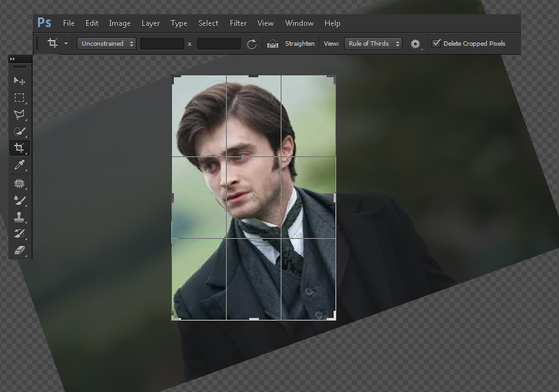Select the Clone Stamp tool

[19, 217]
